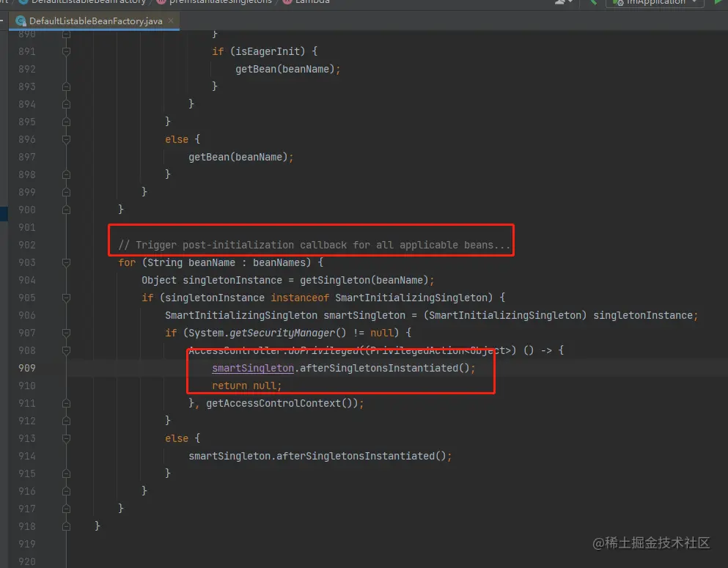
Task: Click the preInstantiateSingletons breadcrumb
Action: coord(220,2)
